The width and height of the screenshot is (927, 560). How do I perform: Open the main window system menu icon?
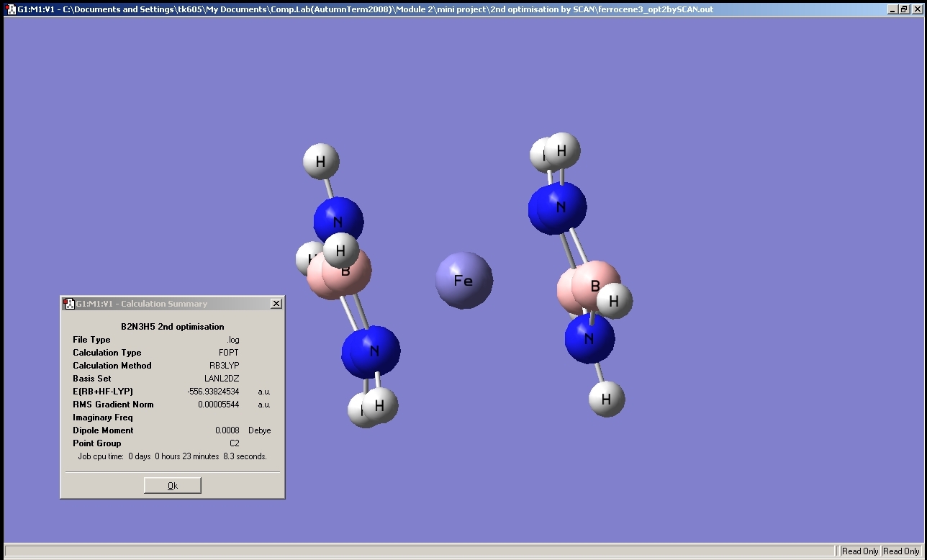(10, 9)
